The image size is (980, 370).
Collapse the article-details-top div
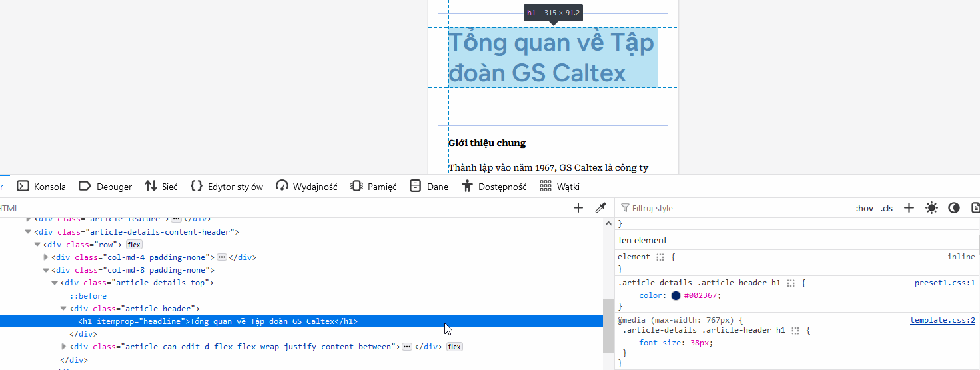coord(55,283)
